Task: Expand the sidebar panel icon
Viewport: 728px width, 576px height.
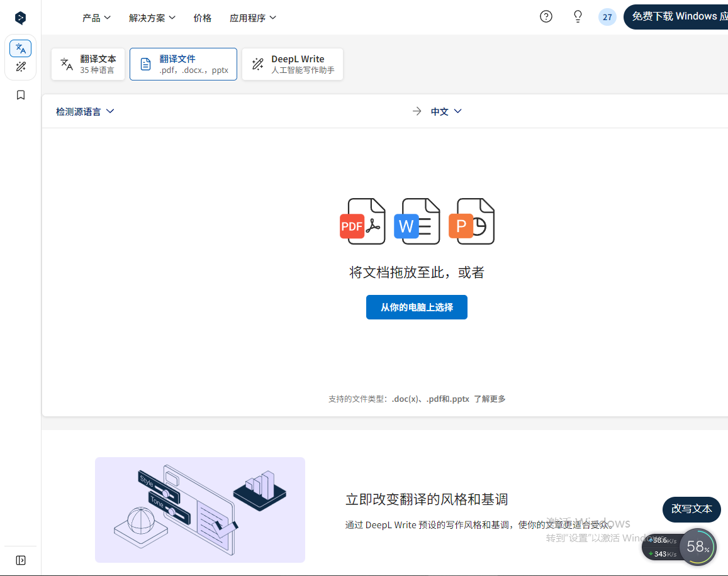Action: point(20,560)
